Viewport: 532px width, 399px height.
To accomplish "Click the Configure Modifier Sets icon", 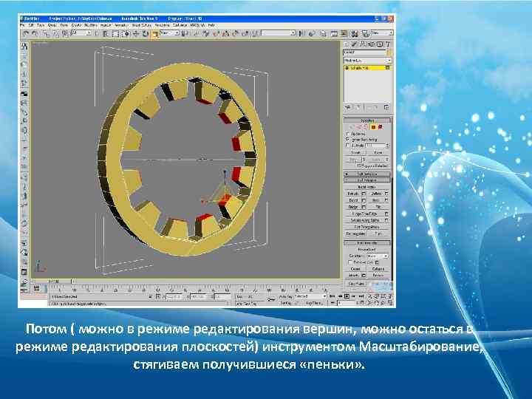I will [x=386, y=107].
